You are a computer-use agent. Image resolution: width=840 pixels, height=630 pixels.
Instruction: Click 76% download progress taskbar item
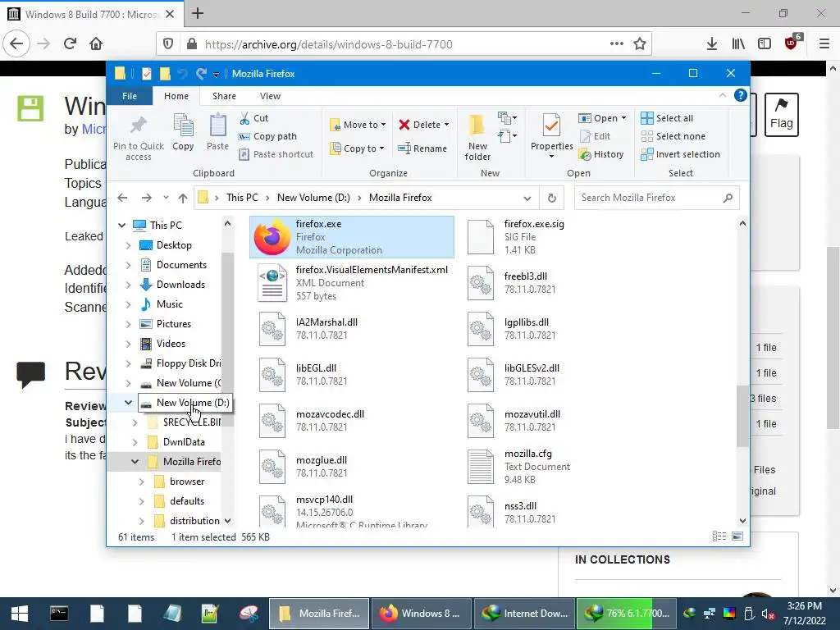pyautogui.click(x=626, y=614)
